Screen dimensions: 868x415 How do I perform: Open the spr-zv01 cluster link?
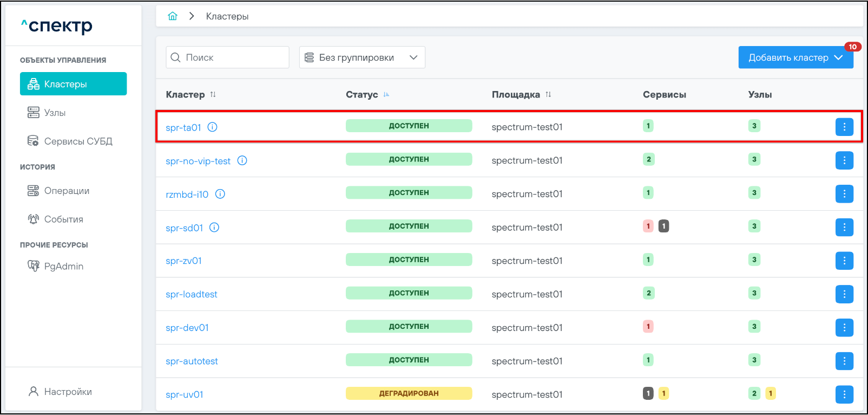coord(183,261)
